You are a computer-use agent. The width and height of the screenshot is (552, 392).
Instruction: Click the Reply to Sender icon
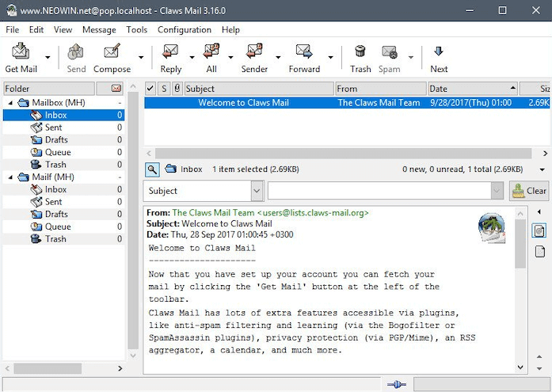254,52
